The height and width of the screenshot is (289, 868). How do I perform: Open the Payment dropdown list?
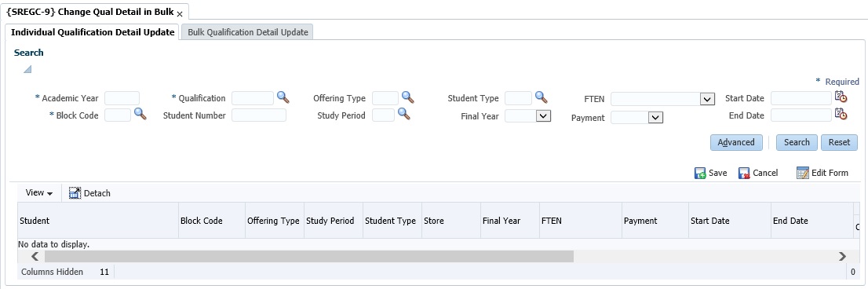656,117
